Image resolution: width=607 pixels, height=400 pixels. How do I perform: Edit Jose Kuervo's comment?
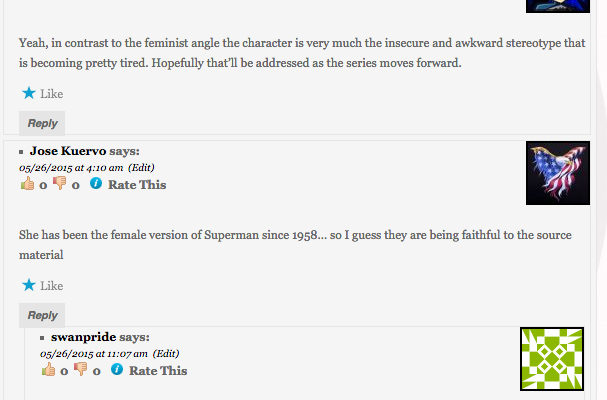click(141, 167)
